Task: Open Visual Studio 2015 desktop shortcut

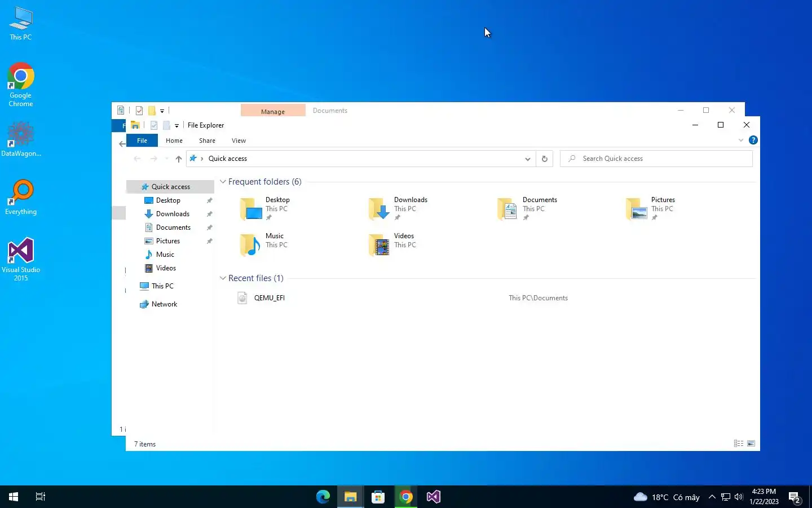Action: click(x=21, y=260)
